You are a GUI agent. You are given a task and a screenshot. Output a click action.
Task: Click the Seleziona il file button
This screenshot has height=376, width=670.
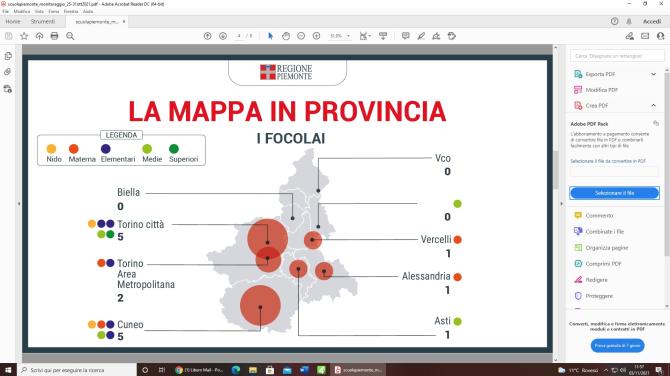(614, 193)
